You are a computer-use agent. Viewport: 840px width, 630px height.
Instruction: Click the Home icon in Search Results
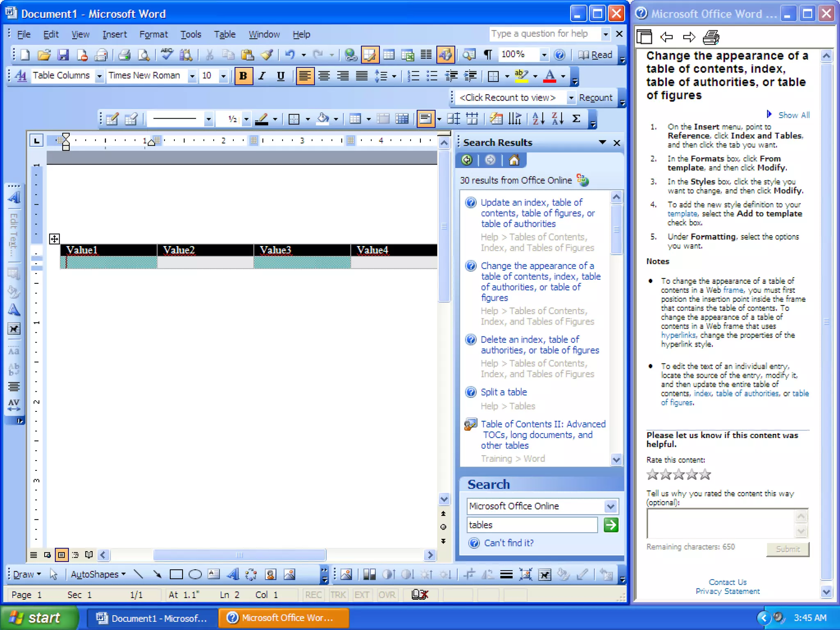click(x=514, y=160)
